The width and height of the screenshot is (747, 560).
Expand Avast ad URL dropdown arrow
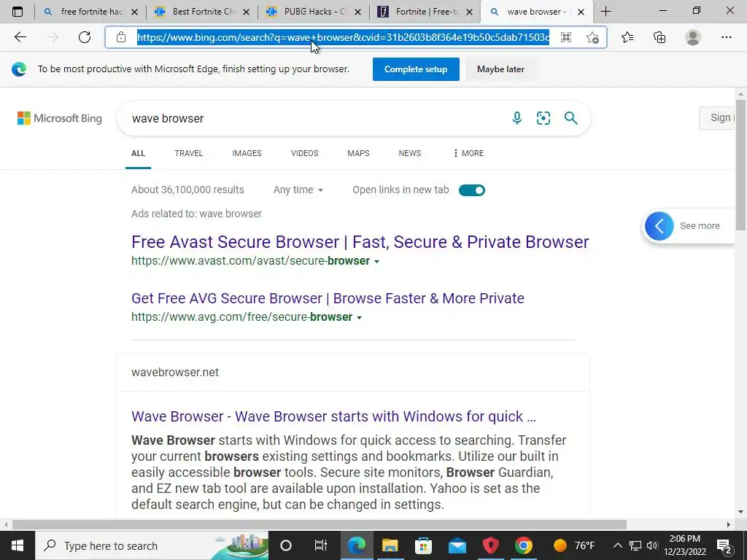pos(377,262)
